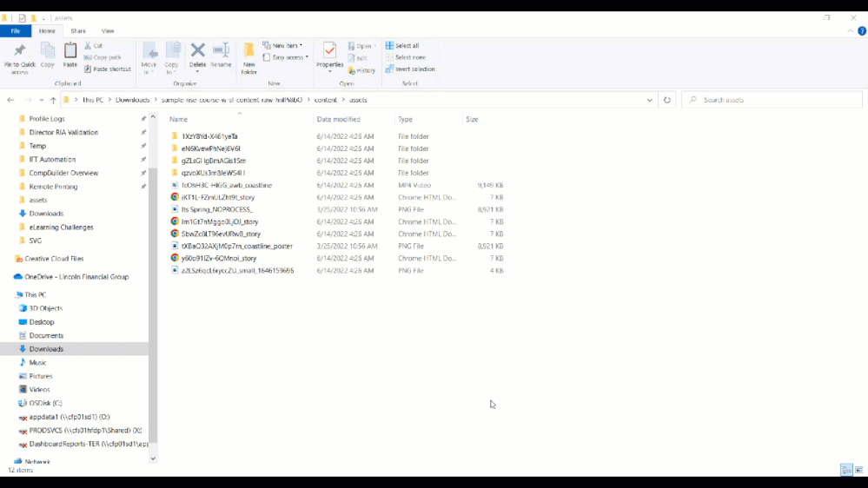
Task: Click the History command
Action: click(x=362, y=70)
